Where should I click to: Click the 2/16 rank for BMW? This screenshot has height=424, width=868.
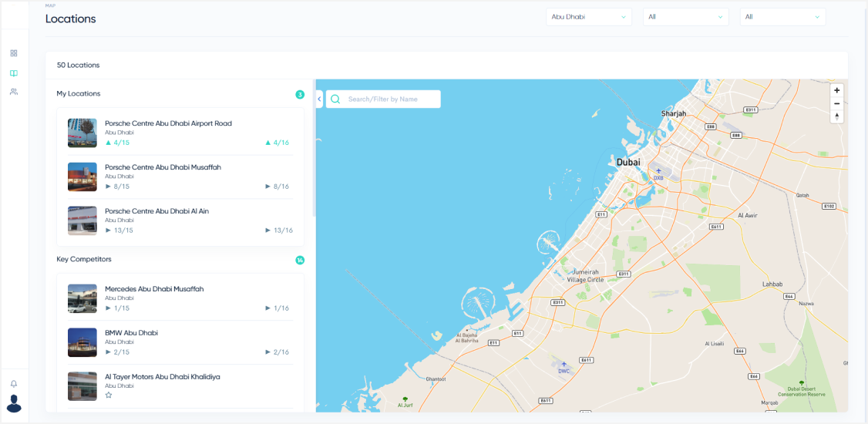click(277, 352)
